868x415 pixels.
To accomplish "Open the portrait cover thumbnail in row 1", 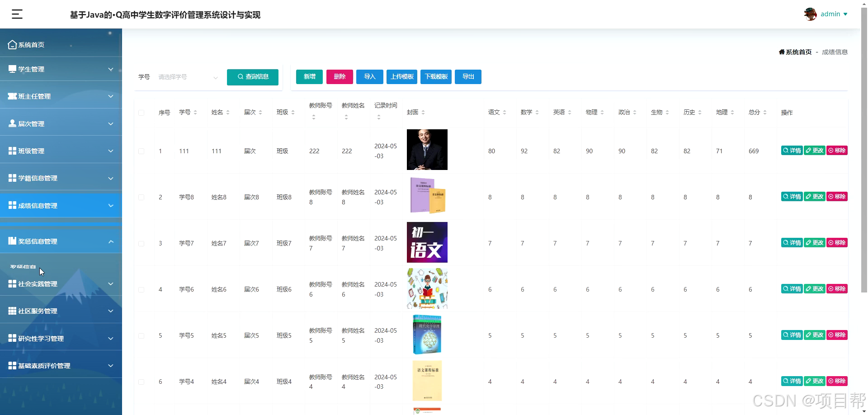I will [427, 150].
